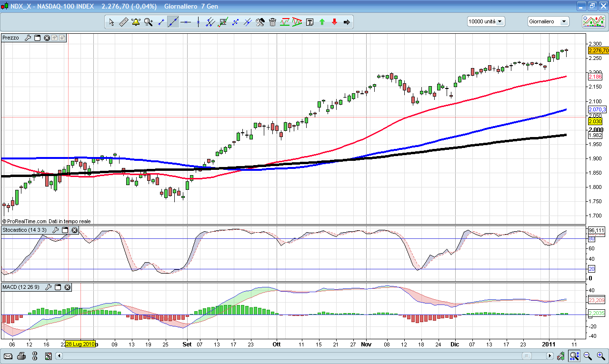Open the alert bell tool

coord(136,22)
